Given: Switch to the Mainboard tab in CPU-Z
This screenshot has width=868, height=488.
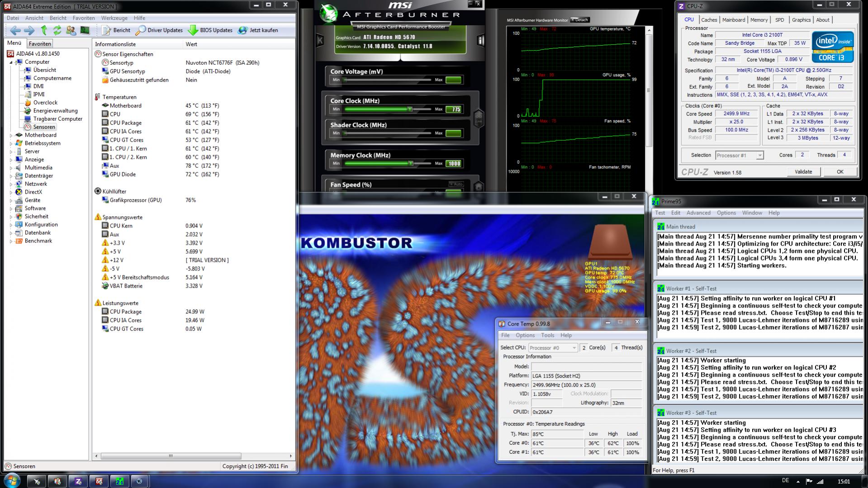Looking at the screenshot, I should pyautogui.click(x=733, y=20).
